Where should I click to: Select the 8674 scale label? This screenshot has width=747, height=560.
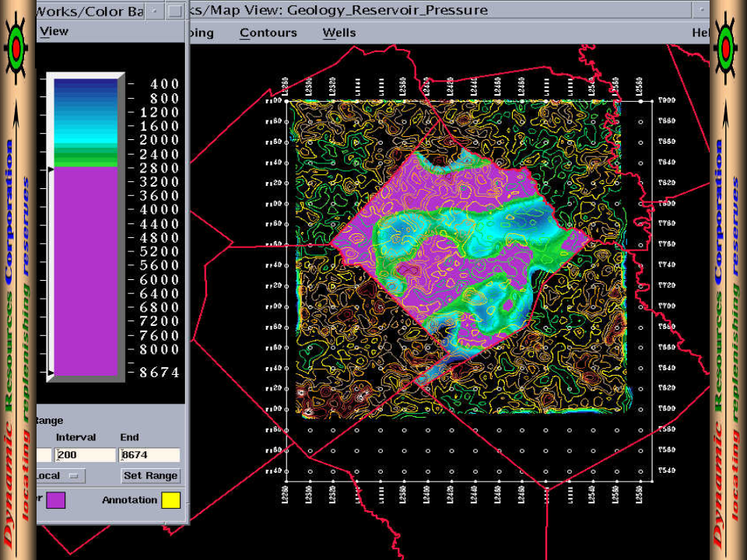click(160, 373)
